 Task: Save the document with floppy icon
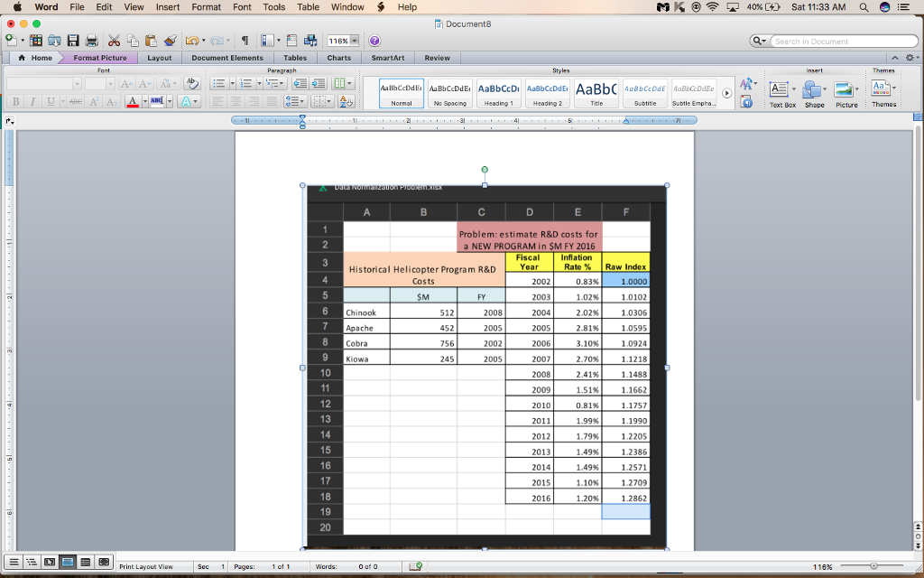[x=73, y=41]
